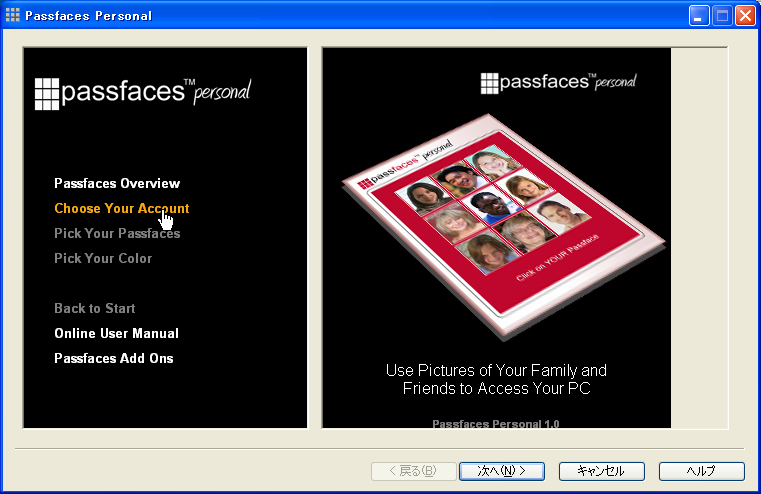Close the Passfaces Personal window
Viewport: 761px width, 494px height.
[745, 16]
